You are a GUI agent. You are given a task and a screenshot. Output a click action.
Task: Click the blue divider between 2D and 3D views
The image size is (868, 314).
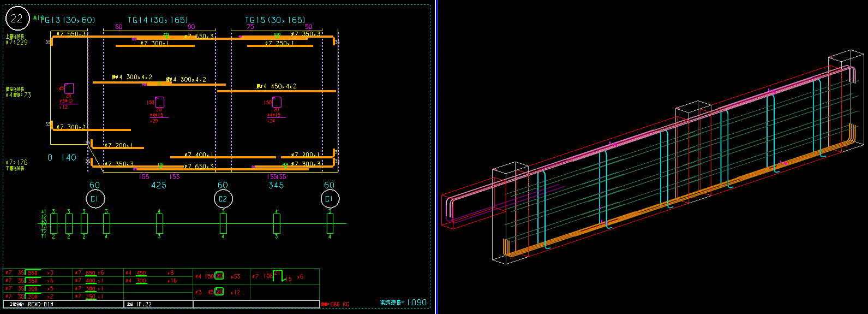tap(436, 157)
